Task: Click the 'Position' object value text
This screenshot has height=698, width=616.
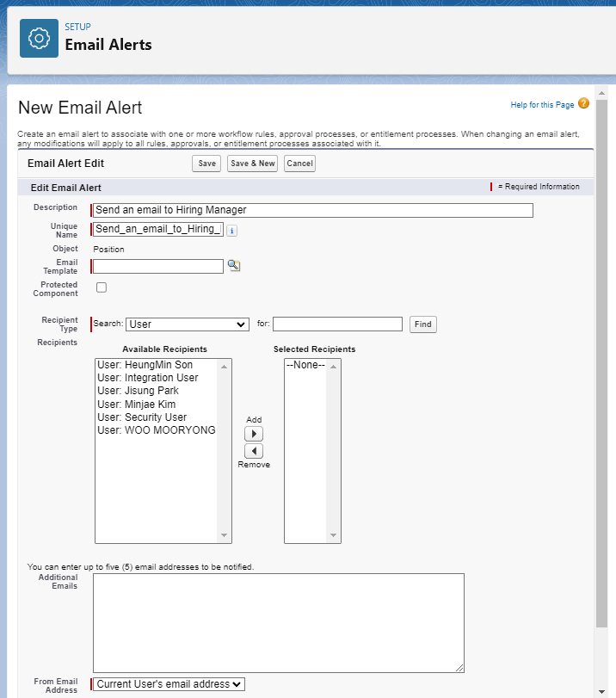Action: tap(108, 250)
